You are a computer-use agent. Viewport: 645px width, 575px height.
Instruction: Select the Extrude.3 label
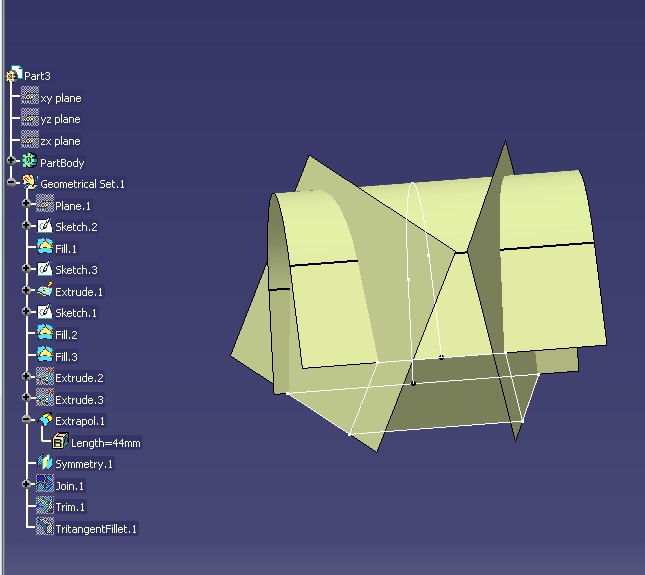click(79, 400)
